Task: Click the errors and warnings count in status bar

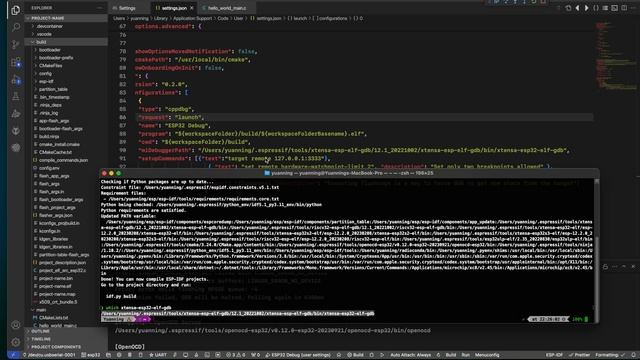Action: point(236,355)
